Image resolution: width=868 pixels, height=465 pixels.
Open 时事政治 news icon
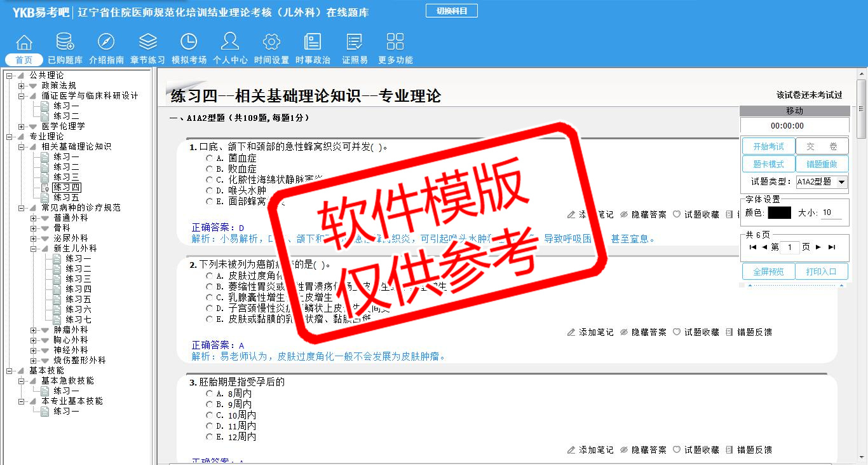tap(313, 43)
